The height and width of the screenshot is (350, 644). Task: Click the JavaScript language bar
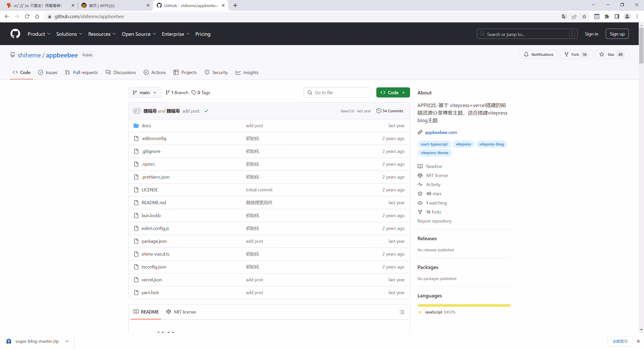pos(464,305)
